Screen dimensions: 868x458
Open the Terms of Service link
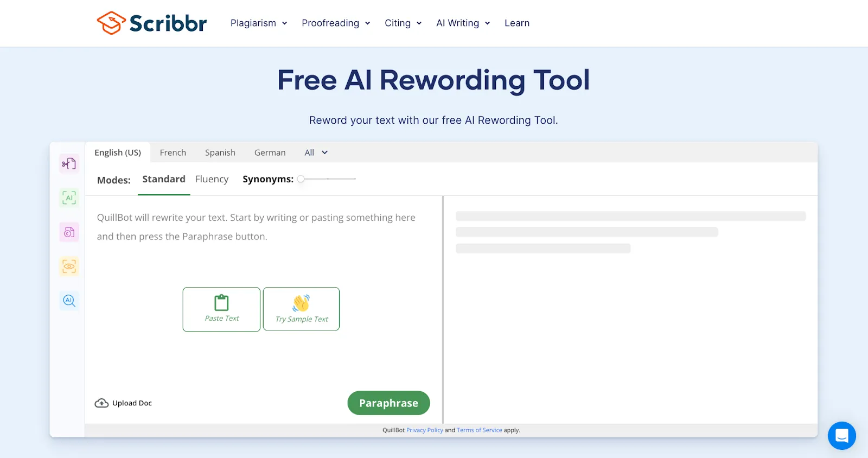coord(480,430)
